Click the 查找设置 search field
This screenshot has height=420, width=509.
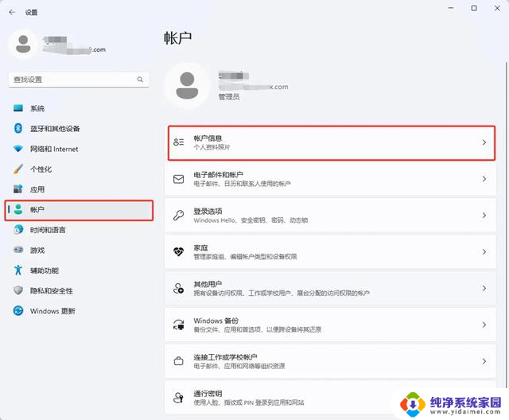79,80
